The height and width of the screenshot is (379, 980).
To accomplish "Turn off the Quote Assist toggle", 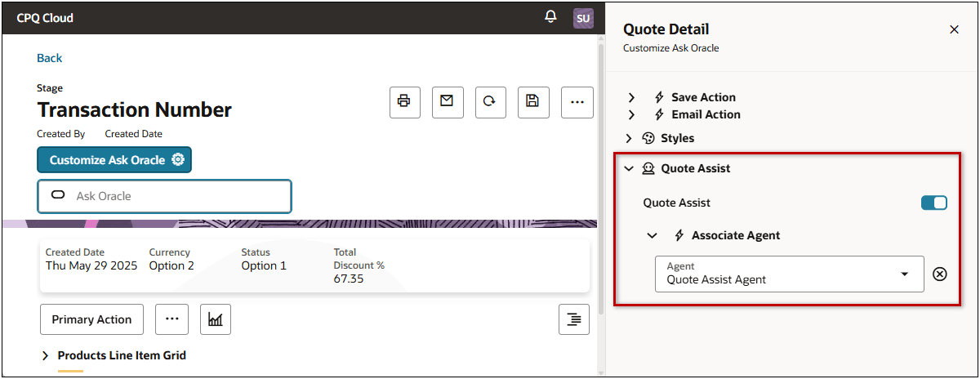I will 934,203.
